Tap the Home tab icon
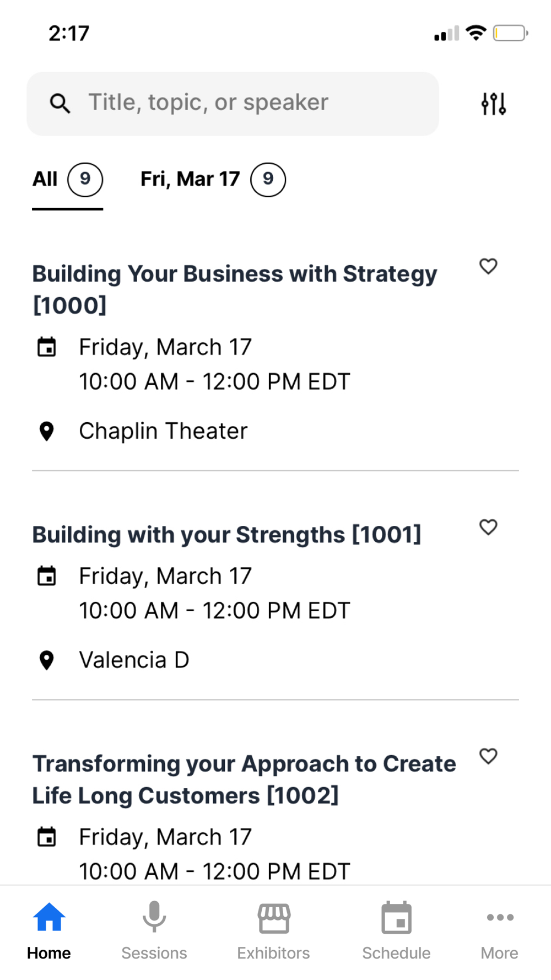This screenshot has width=551, height=980. tap(49, 918)
